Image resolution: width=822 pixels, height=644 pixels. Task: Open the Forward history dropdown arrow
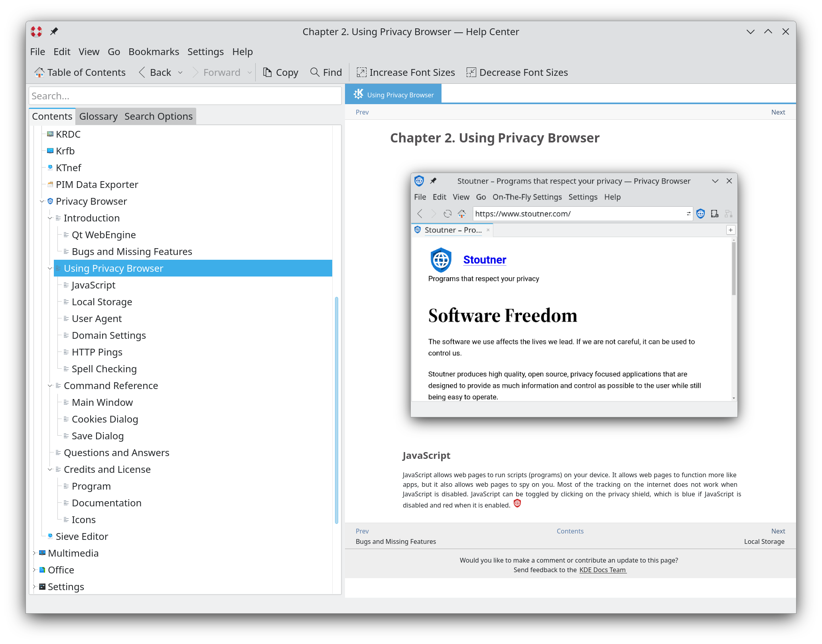click(250, 73)
